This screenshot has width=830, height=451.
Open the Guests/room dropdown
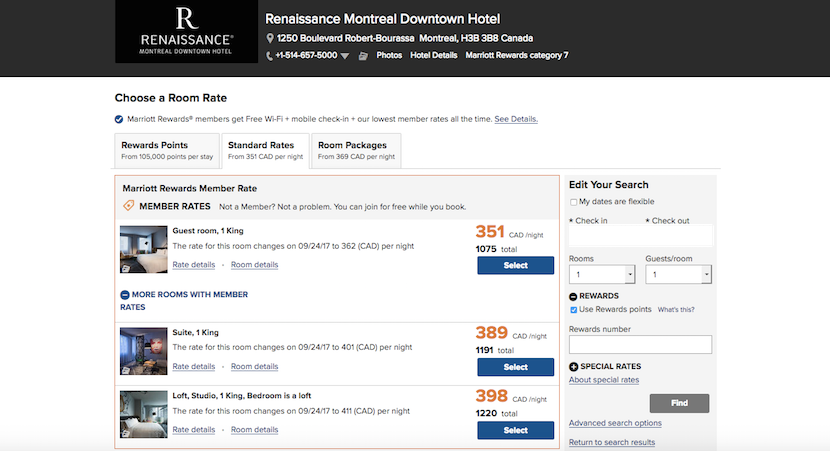click(x=678, y=274)
